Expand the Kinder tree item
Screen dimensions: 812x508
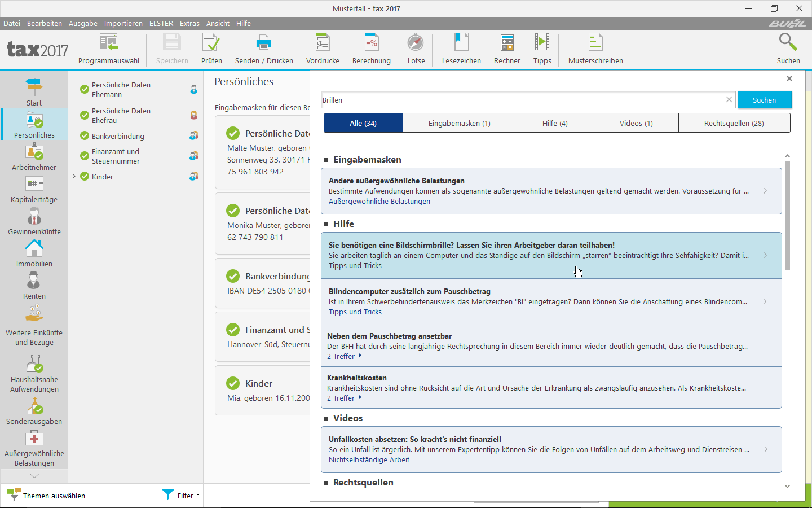pyautogui.click(x=74, y=176)
